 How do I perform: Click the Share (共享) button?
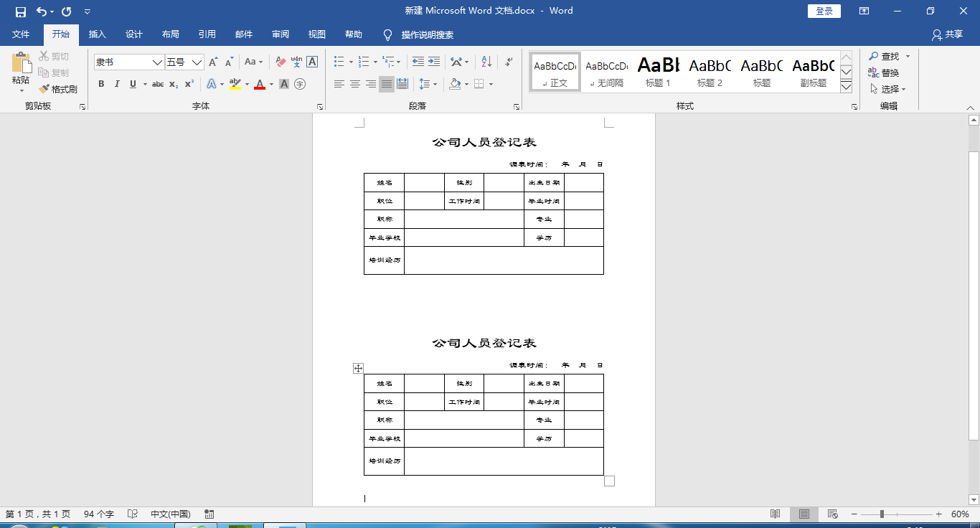tap(947, 34)
